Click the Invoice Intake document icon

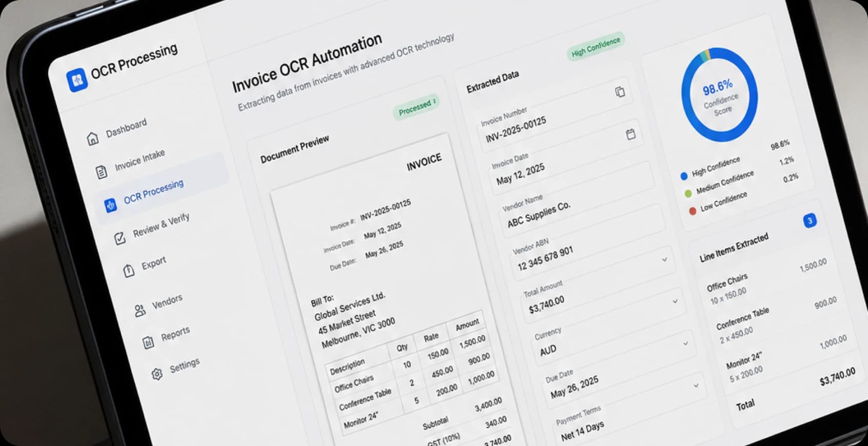tap(102, 172)
